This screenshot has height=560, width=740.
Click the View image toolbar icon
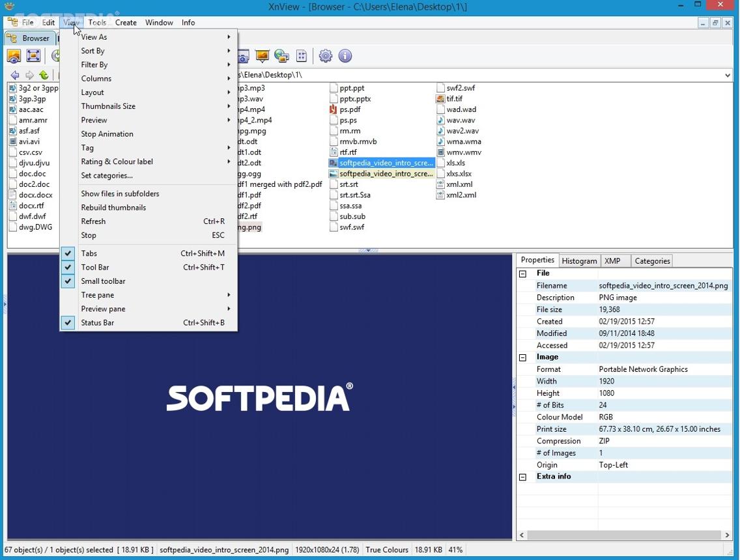[14, 56]
